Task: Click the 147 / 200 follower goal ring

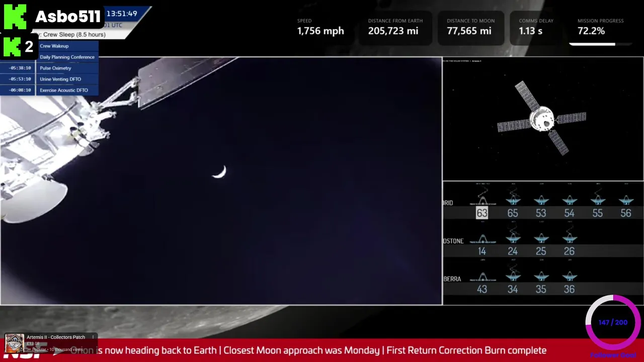Action: [613, 322]
